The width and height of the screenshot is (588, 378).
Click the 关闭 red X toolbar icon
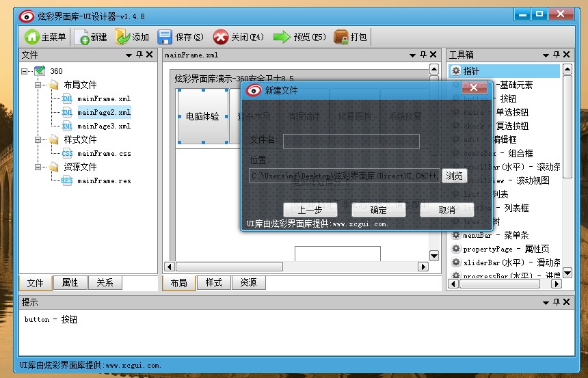pyautogui.click(x=220, y=37)
